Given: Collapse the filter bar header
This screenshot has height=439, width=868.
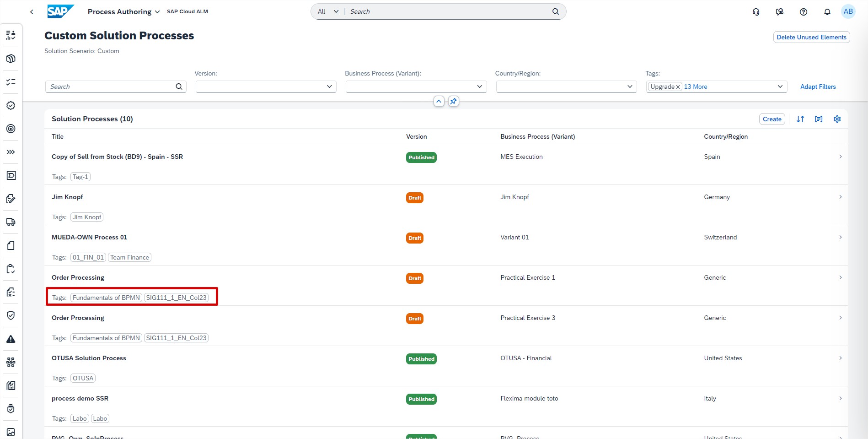Looking at the screenshot, I should pyautogui.click(x=439, y=101).
